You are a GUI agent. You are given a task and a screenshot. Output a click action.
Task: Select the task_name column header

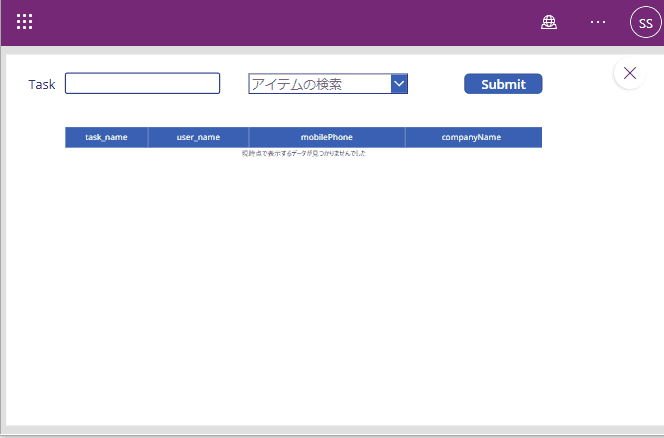tap(106, 137)
